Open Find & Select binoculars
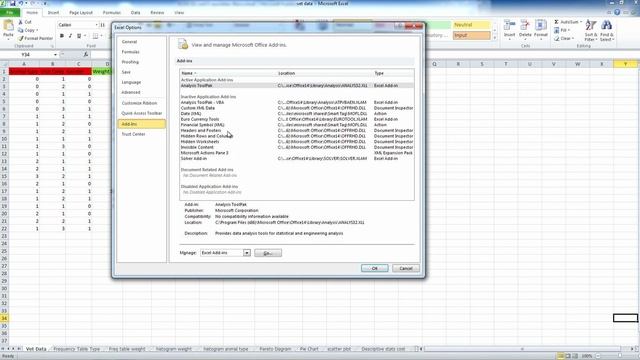The image size is (640, 360). coord(607,30)
